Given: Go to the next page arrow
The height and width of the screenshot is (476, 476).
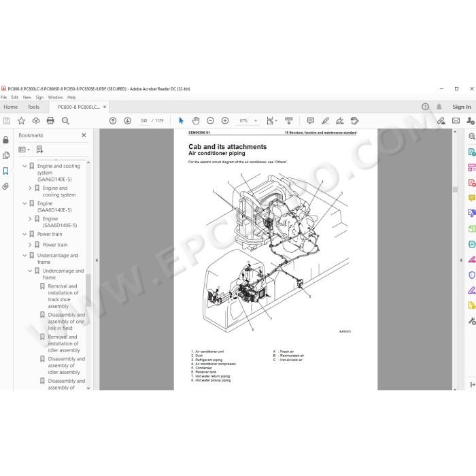Looking at the screenshot, I should point(128,121).
